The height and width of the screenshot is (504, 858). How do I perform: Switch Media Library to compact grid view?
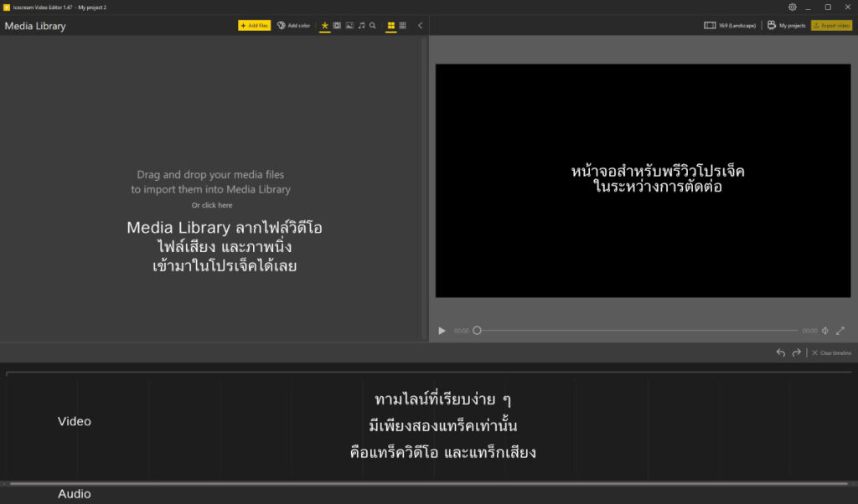tap(402, 26)
